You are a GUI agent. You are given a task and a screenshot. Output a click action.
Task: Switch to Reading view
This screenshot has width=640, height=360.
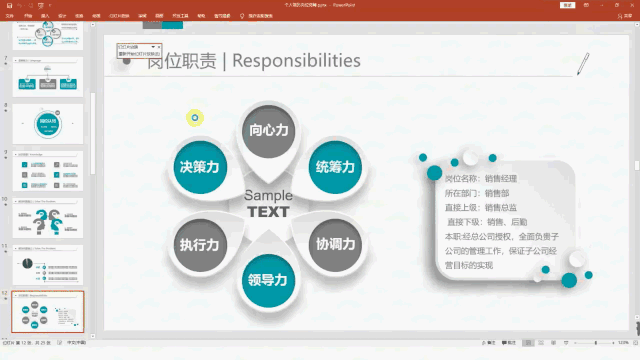point(553,343)
